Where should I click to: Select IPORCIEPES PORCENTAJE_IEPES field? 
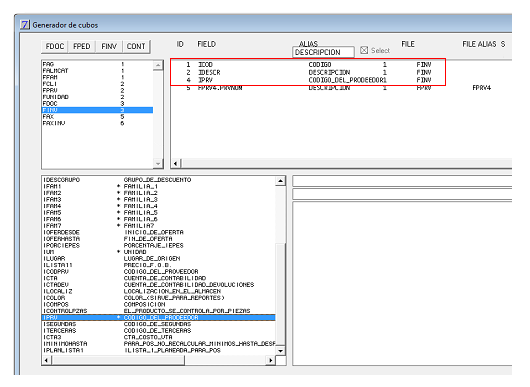tap(159, 245)
